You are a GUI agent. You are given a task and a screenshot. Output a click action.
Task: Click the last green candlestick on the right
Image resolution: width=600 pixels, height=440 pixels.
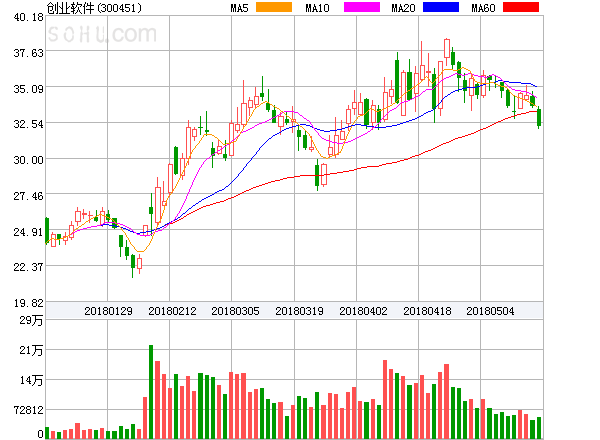pos(539,117)
